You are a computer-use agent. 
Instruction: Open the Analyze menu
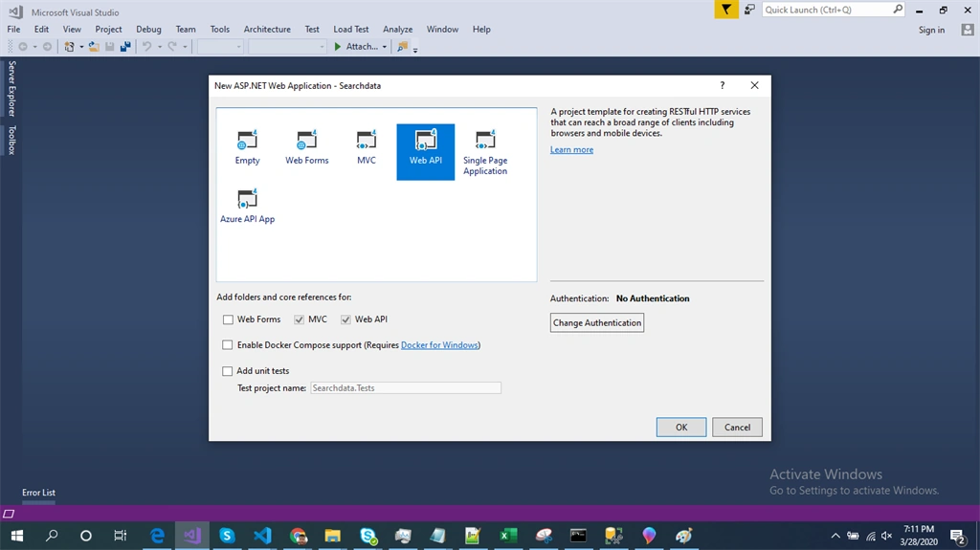coord(397,30)
